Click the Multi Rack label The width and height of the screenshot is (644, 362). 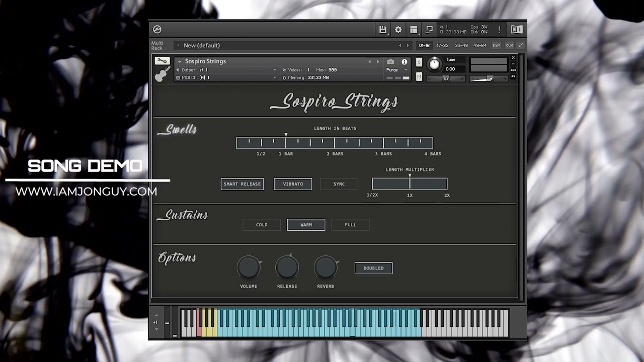157,45
